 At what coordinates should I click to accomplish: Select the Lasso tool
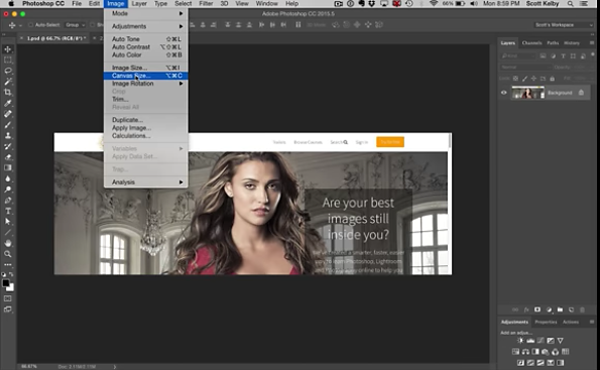8,71
